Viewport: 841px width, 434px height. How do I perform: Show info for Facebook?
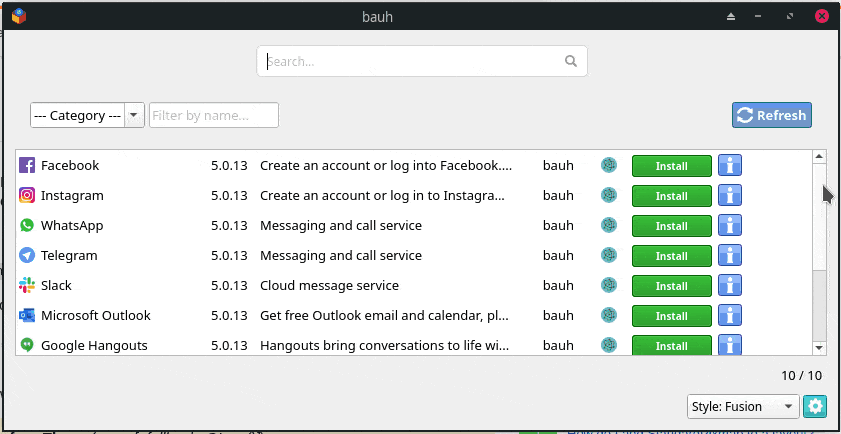[x=730, y=166]
